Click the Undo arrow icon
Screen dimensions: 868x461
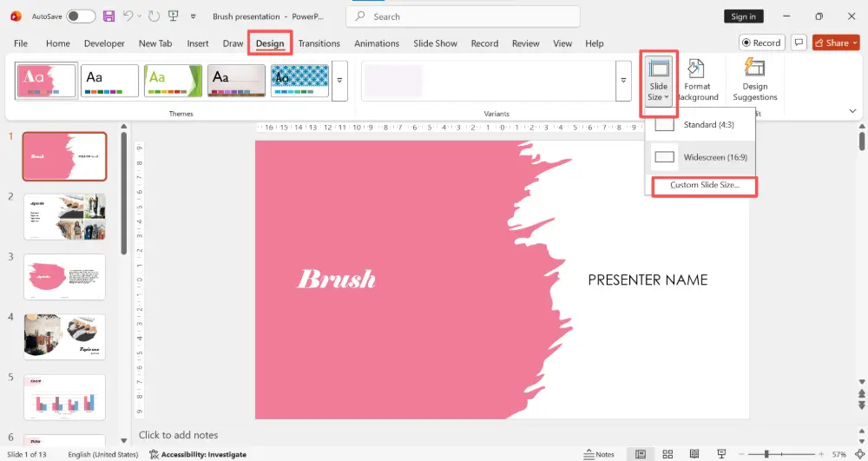pyautogui.click(x=128, y=16)
